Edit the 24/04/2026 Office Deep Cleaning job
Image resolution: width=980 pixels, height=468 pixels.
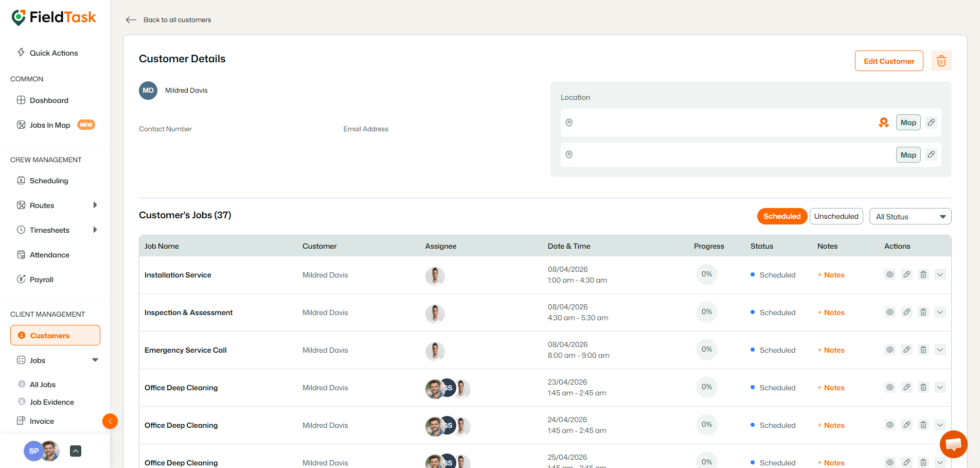coord(907,425)
